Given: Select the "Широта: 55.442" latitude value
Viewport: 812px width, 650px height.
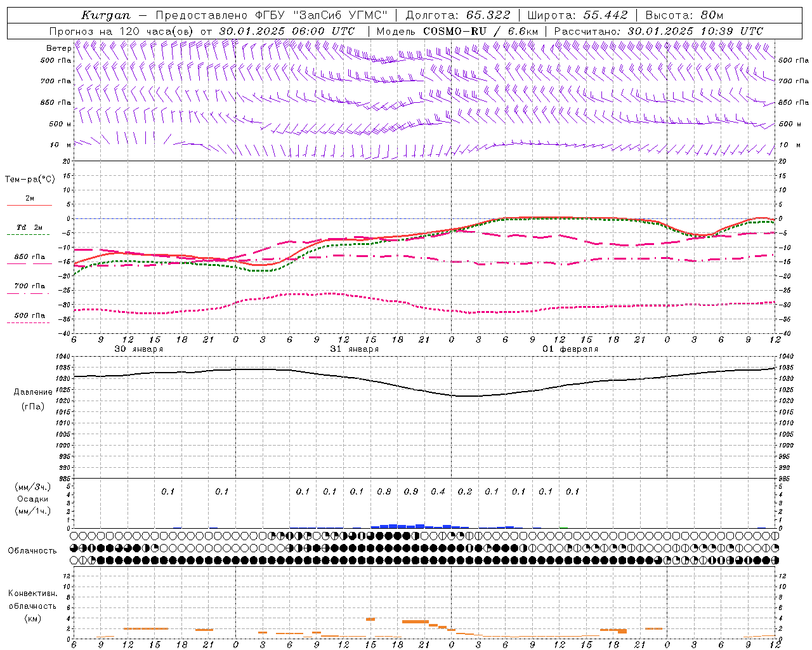Looking at the screenshot, I should [x=577, y=15].
